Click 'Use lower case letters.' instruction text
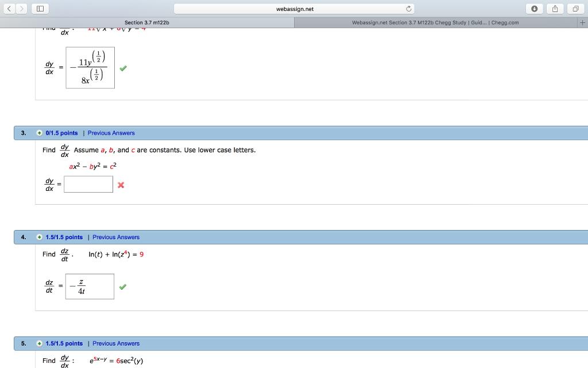Screen dimensions: 588x368 (x=220, y=150)
